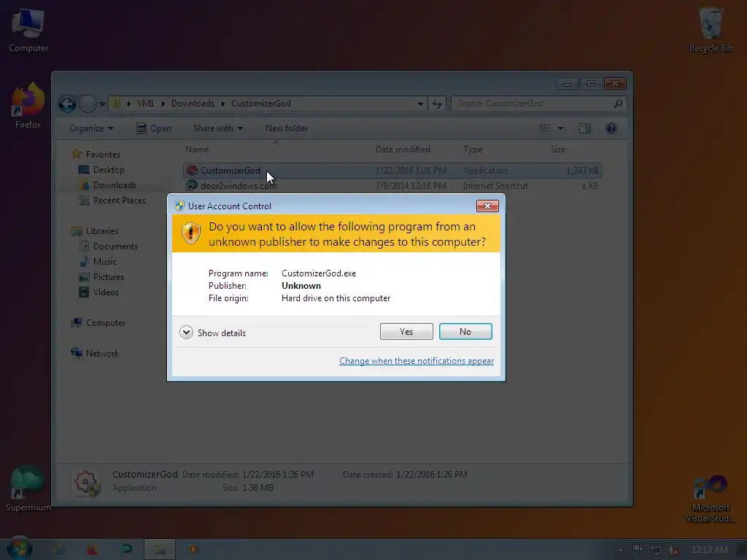Click Downloads in the address breadcrumb
Image resolution: width=747 pixels, height=560 pixels.
(x=193, y=104)
